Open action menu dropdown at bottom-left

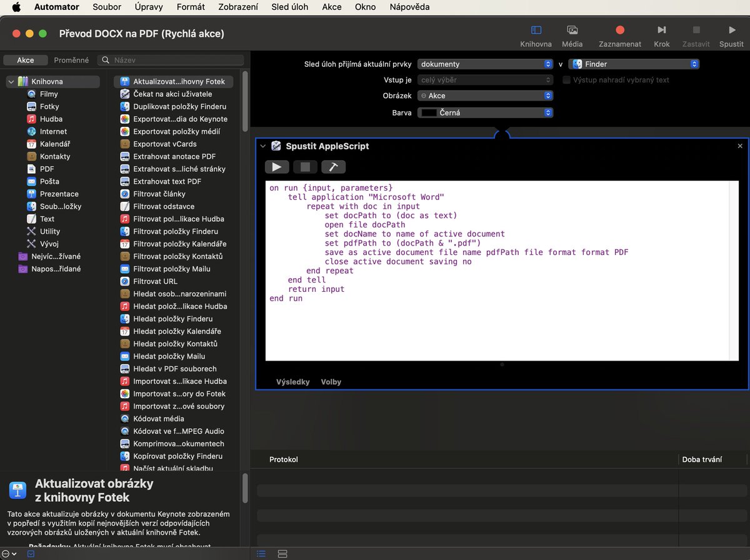coord(9,554)
